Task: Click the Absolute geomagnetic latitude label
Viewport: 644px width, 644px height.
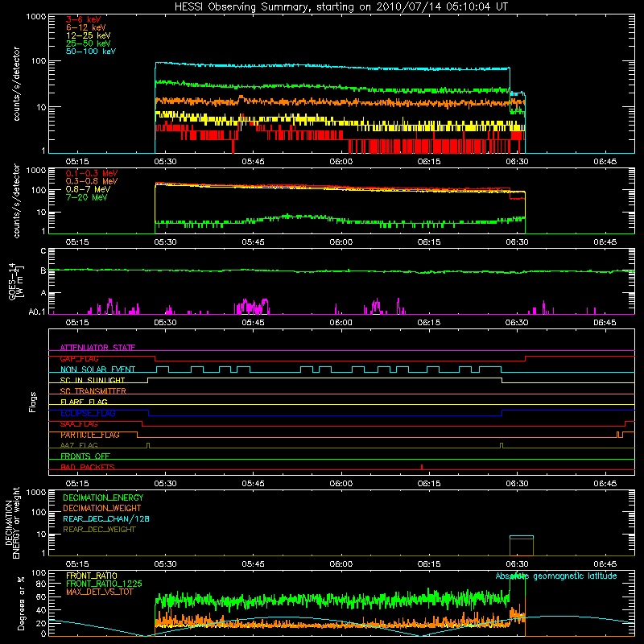Action: coord(556,576)
